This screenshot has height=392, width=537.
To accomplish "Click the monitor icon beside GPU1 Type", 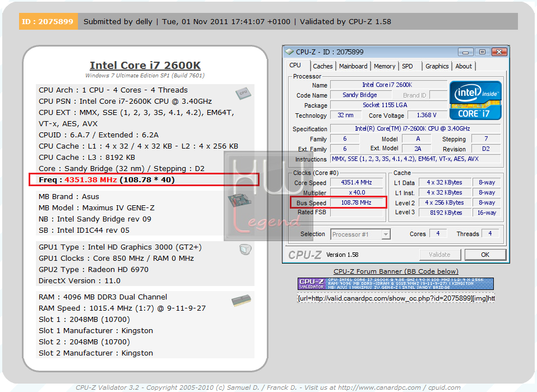I will (245, 250).
